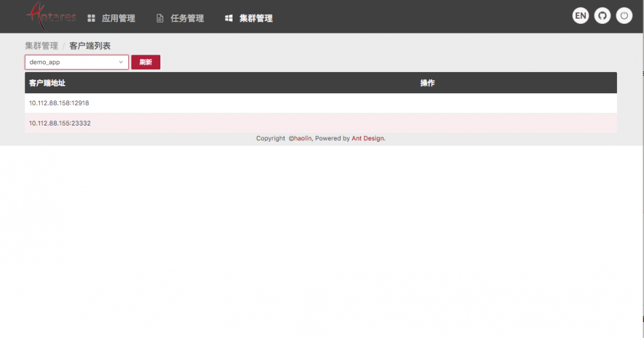Click the 集群管理 windows icon
Viewport: 644px width, 338px height.
(229, 18)
